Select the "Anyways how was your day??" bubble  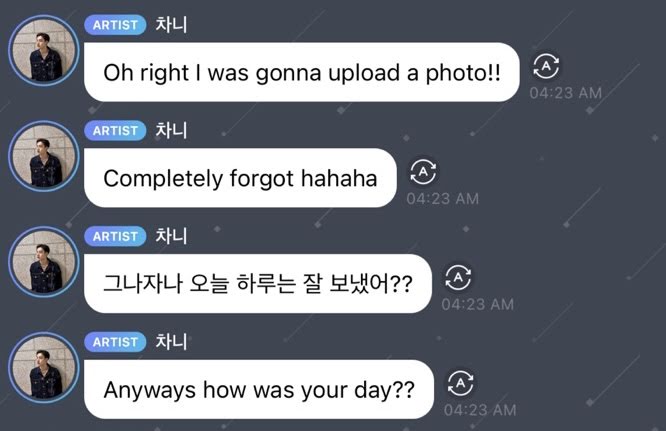pos(259,389)
